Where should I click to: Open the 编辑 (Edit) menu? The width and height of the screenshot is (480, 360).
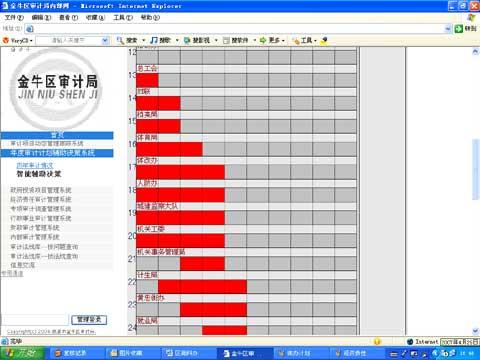(41, 17)
